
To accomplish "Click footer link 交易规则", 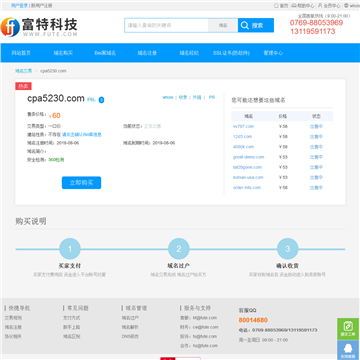I will click(13, 318).
